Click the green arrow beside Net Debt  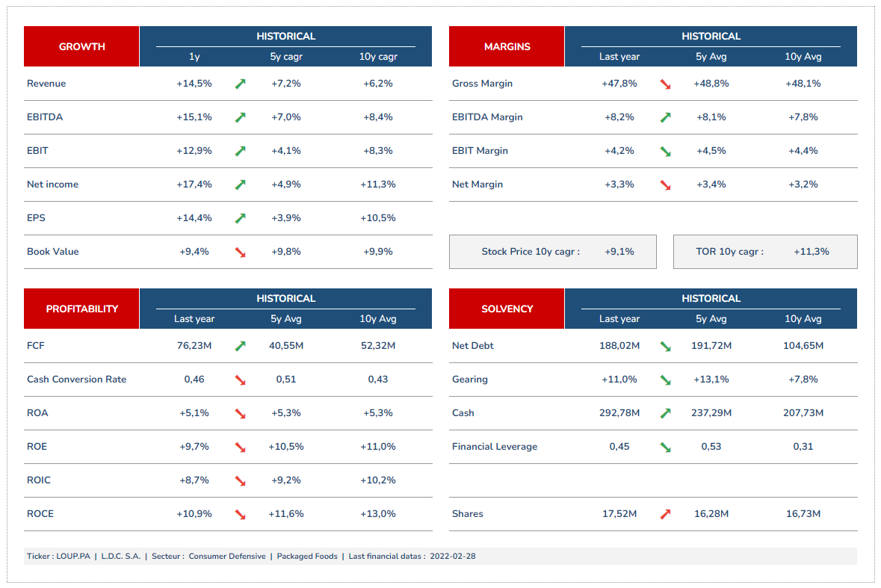point(665,346)
